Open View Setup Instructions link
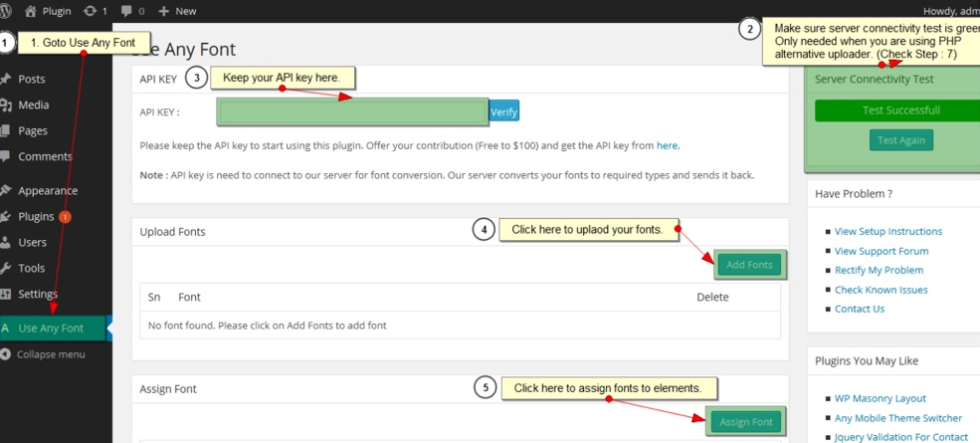 click(x=888, y=232)
